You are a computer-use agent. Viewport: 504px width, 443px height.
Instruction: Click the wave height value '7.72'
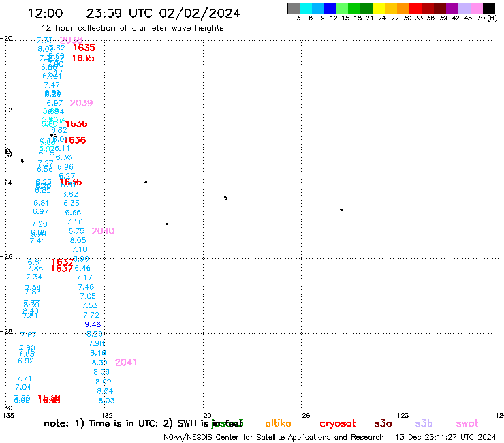coord(91,315)
